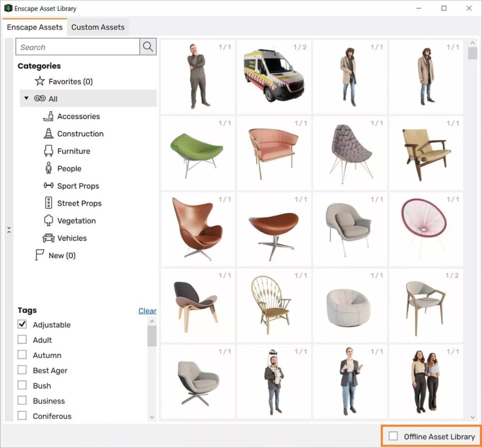Click into the Search input field

point(78,47)
